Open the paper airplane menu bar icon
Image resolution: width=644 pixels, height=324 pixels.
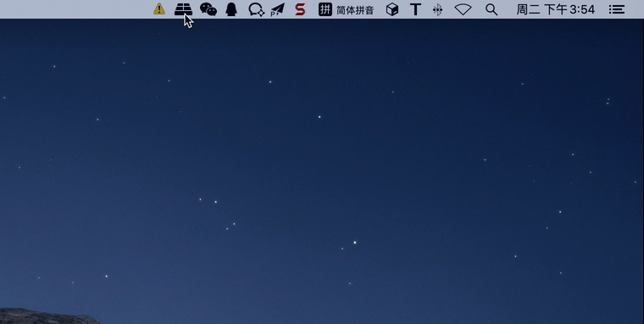278,9
